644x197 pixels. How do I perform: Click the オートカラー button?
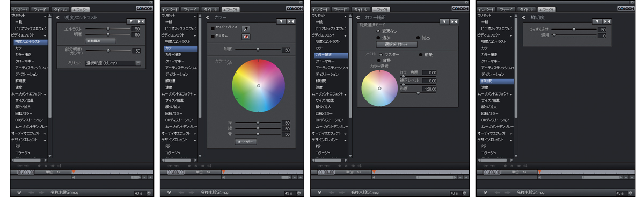(246, 142)
